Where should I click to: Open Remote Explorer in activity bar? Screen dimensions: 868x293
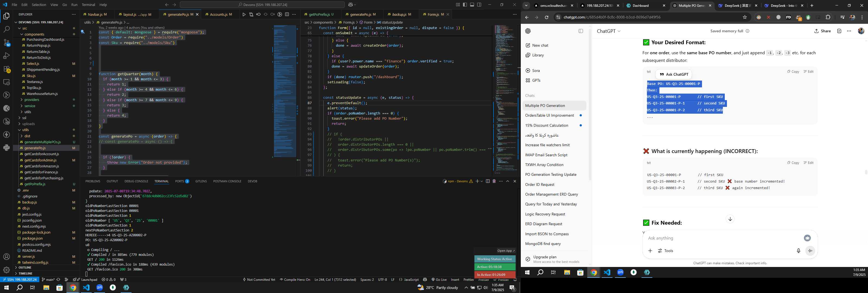[7, 82]
